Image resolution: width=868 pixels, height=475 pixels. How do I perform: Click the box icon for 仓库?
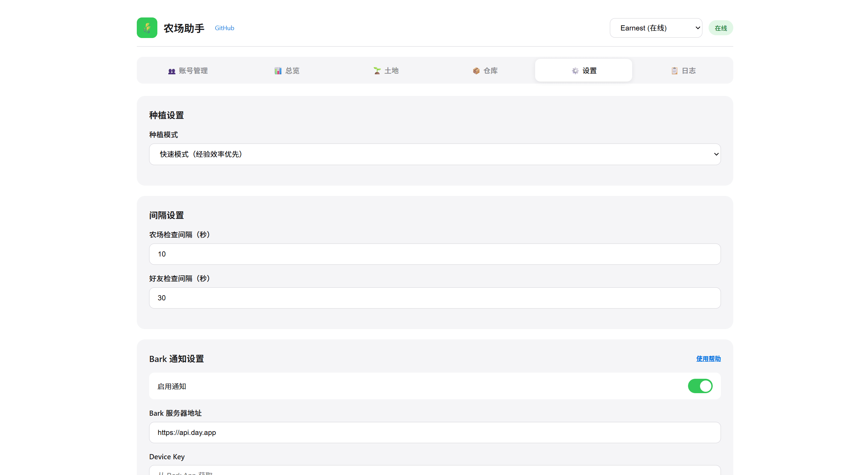[476, 71]
